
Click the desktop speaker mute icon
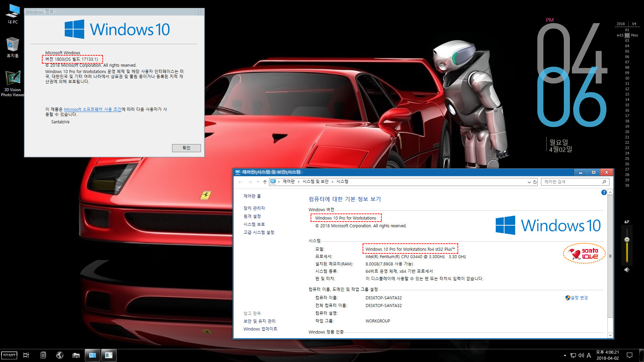627,270
